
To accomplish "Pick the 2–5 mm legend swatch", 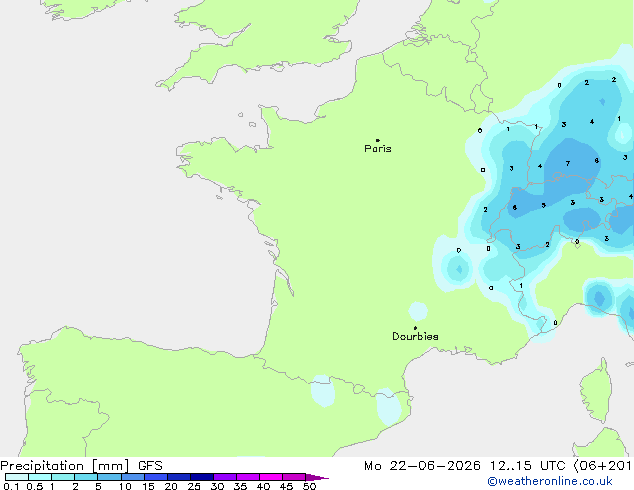I will [x=86, y=477].
